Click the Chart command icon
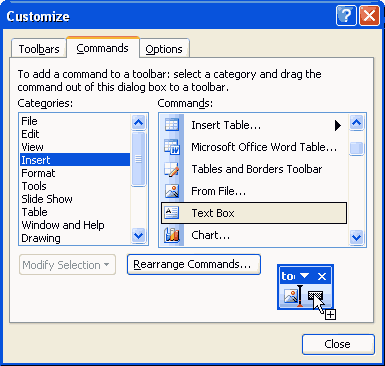Viewport: 385px width, 366px height. pyautogui.click(x=172, y=235)
